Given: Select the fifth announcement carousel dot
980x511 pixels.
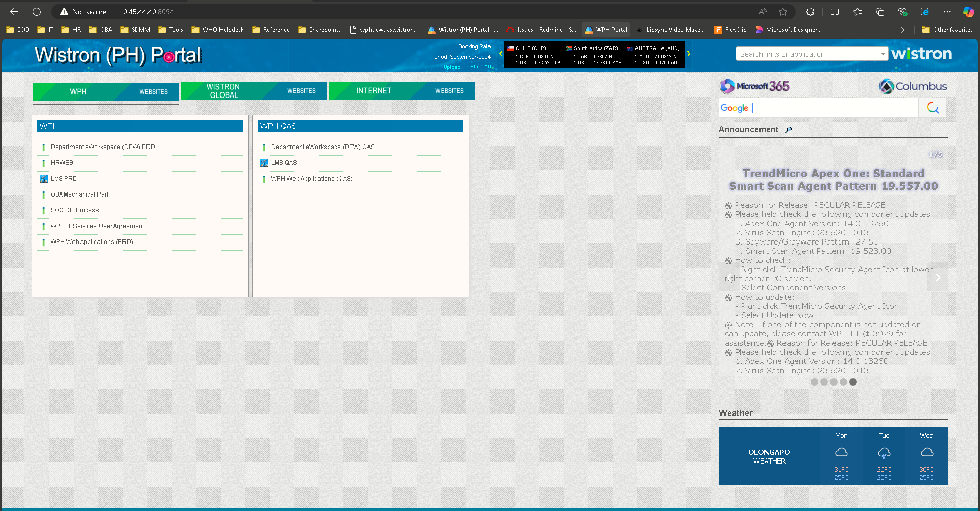Looking at the screenshot, I should click(x=853, y=382).
